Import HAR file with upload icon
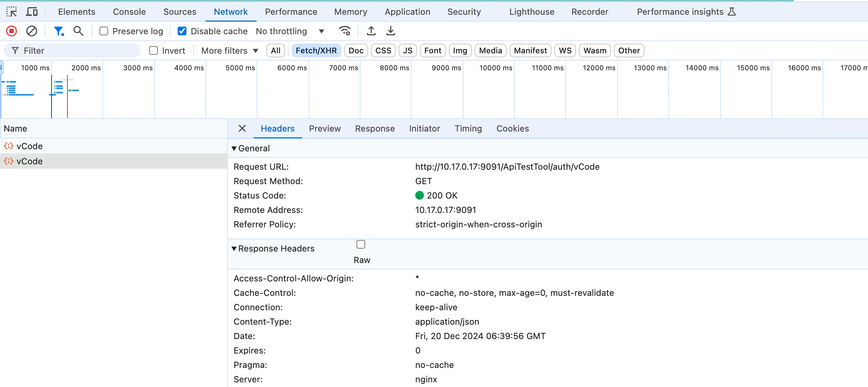Image resolution: width=868 pixels, height=387 pixels. tap(371, 31)
